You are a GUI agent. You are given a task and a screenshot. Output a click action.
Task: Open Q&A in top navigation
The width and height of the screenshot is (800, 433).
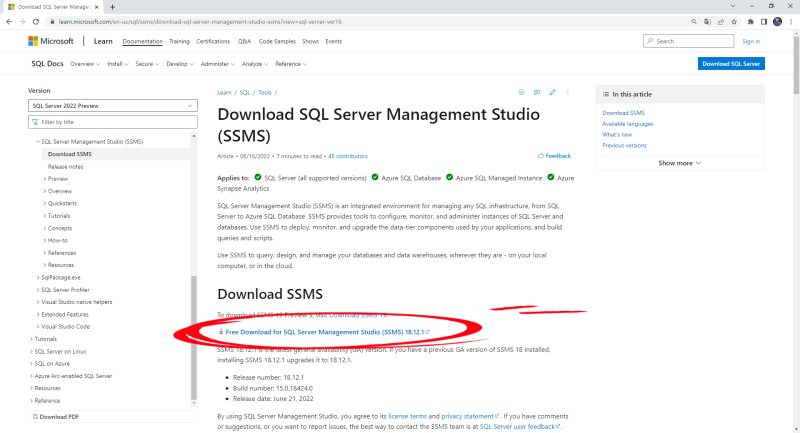click(244, 41)
